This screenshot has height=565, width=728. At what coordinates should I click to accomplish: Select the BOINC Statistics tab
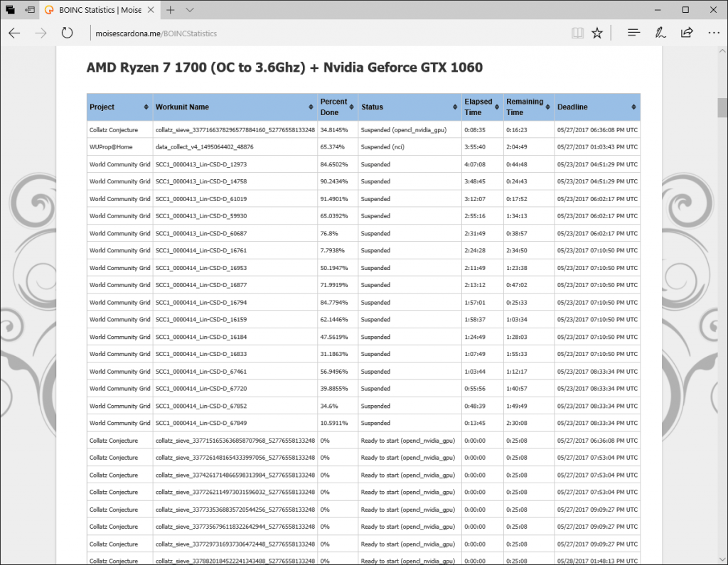[x=100, y=10]
